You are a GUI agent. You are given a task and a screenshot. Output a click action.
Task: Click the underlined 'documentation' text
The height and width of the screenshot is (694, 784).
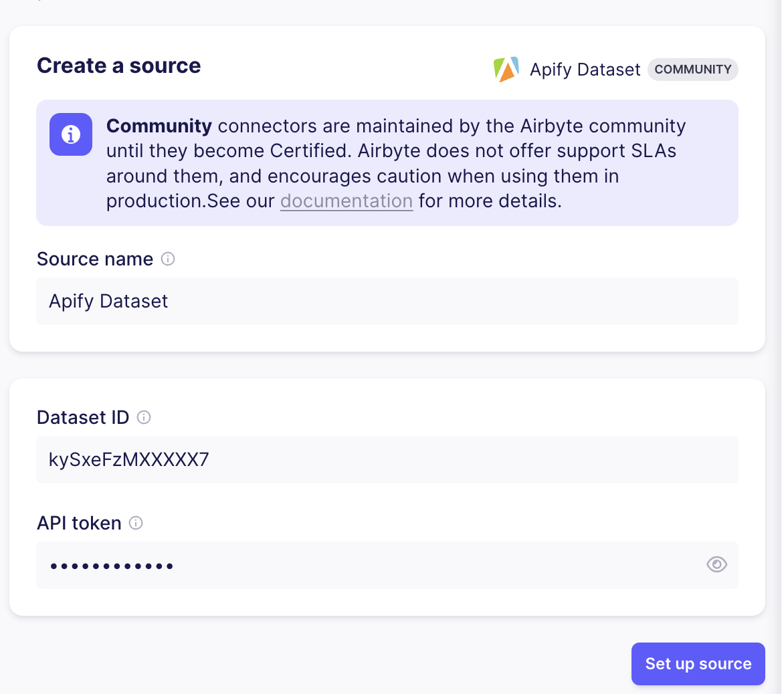[346, 201]
